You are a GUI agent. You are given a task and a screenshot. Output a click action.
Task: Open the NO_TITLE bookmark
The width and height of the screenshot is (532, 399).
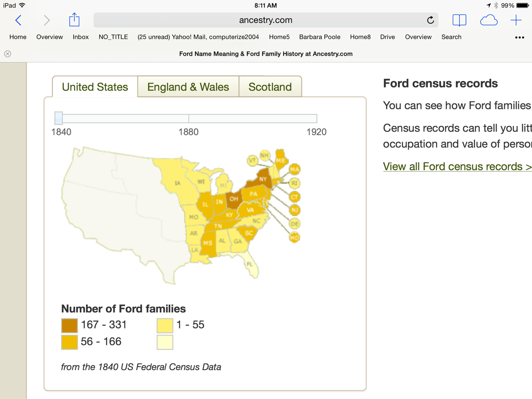point(113,37)
